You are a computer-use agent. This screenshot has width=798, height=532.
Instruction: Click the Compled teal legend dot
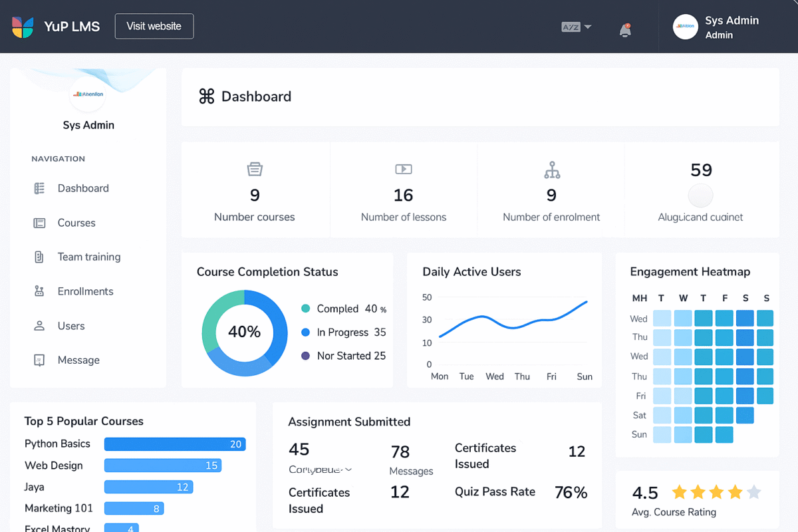point(306,309)
